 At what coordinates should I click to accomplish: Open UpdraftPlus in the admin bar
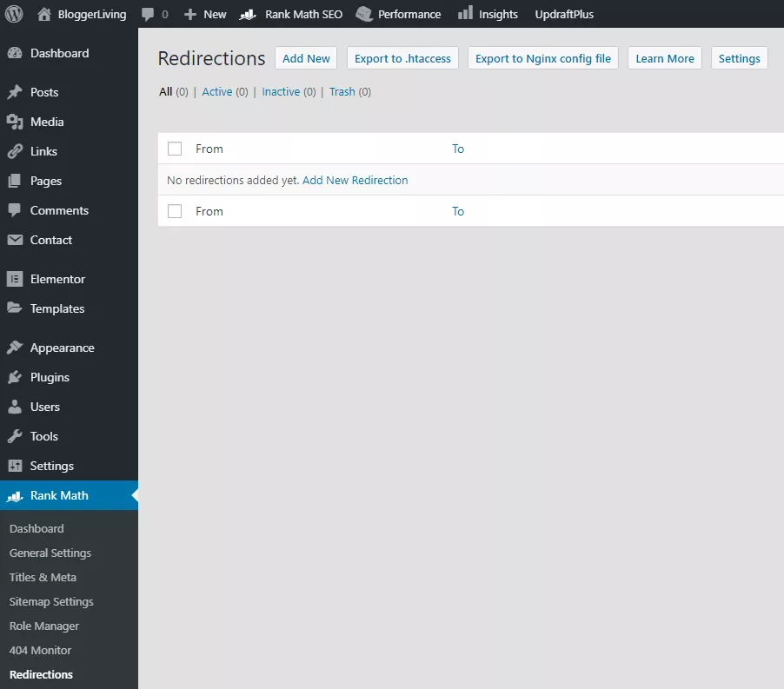click(564, 14)
